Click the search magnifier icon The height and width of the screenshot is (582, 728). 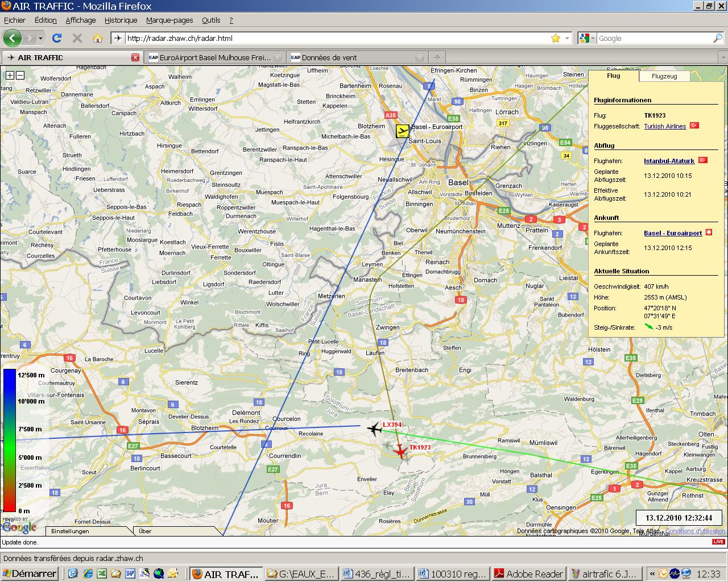tap(718, 38)
